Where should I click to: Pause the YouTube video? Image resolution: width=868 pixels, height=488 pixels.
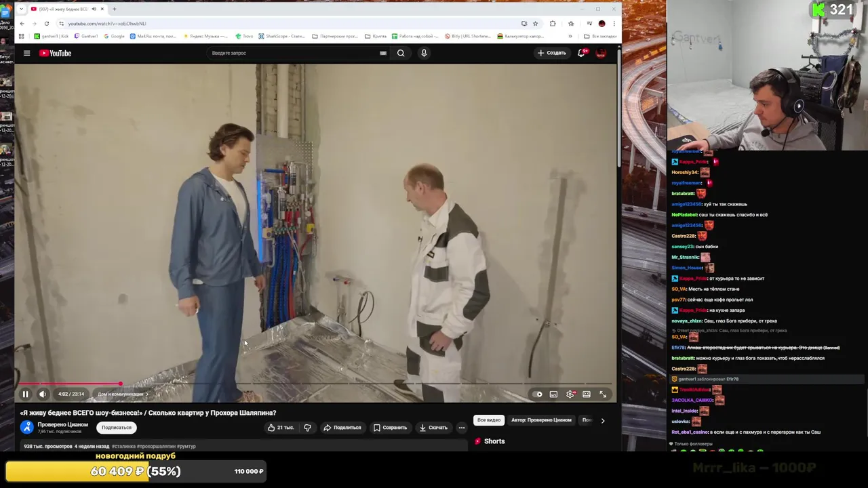tap(25, 394)
